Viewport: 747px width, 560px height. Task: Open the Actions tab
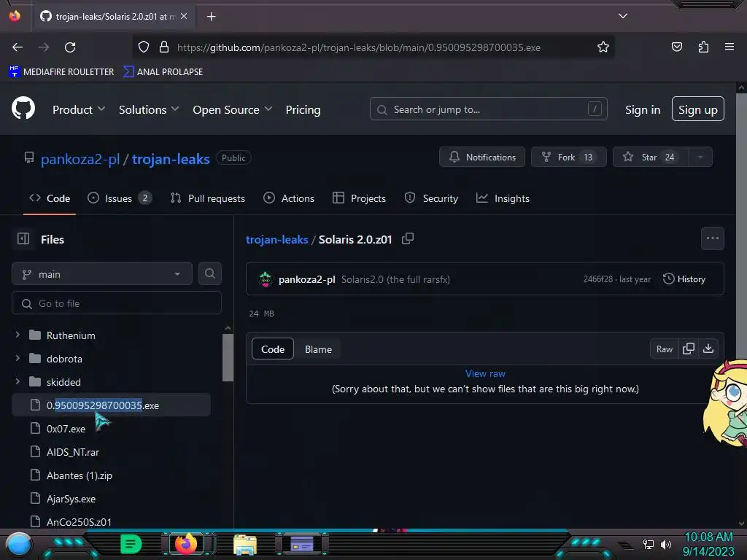point(289,198)
